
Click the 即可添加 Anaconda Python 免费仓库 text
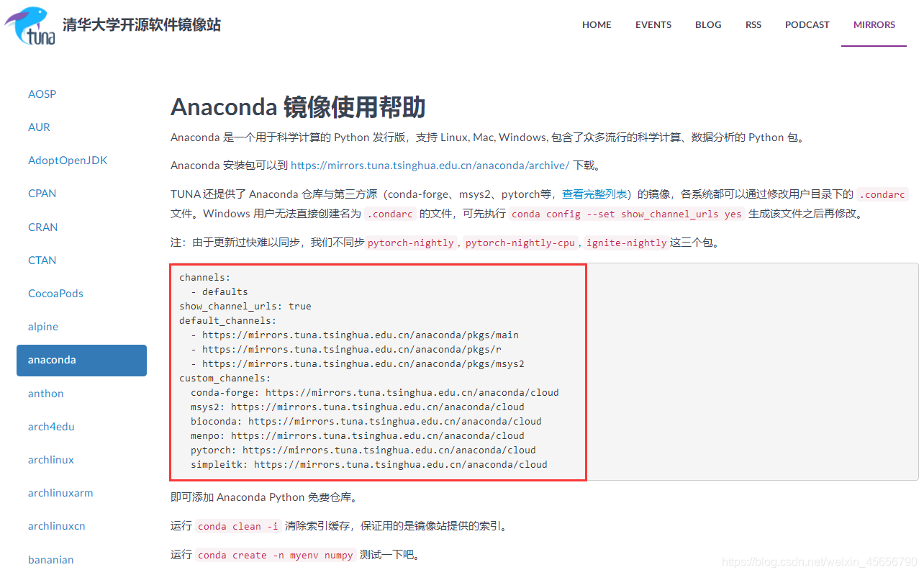click(264, 497)
